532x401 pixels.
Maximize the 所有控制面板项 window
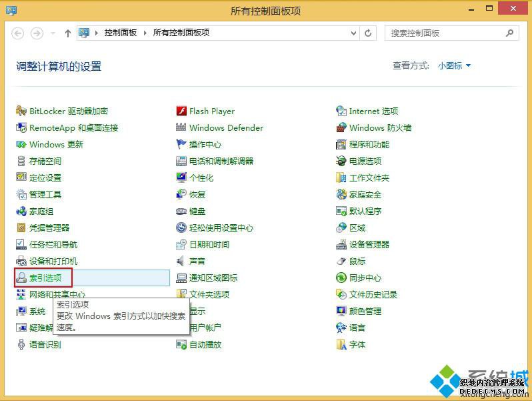click(x=489, y=9)
